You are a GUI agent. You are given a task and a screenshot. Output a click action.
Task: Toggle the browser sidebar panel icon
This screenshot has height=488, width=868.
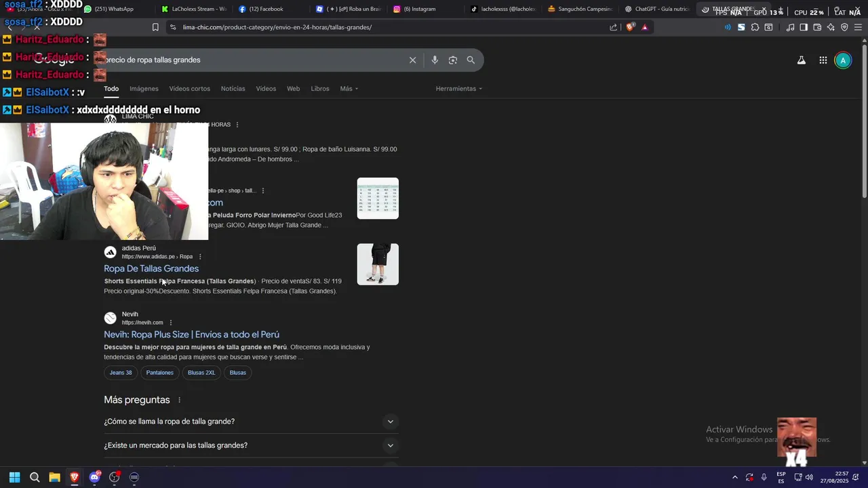[804, 27]
